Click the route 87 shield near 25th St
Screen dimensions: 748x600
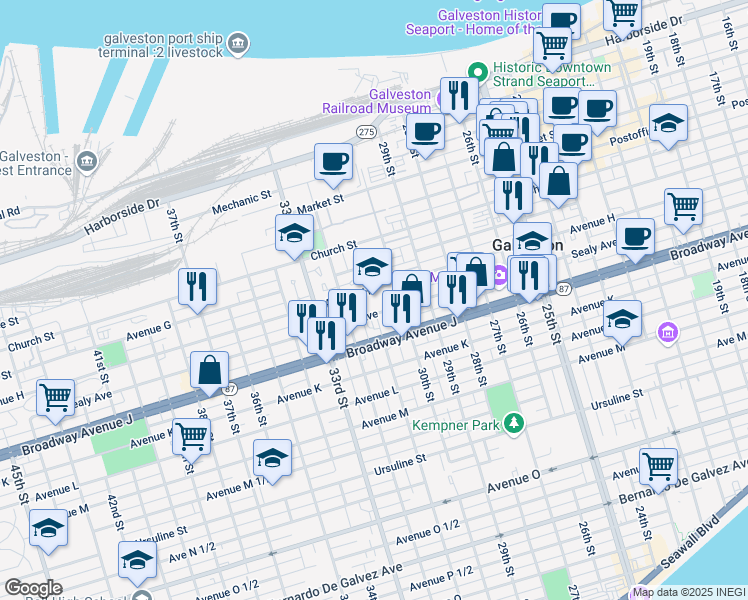[563, 289]
